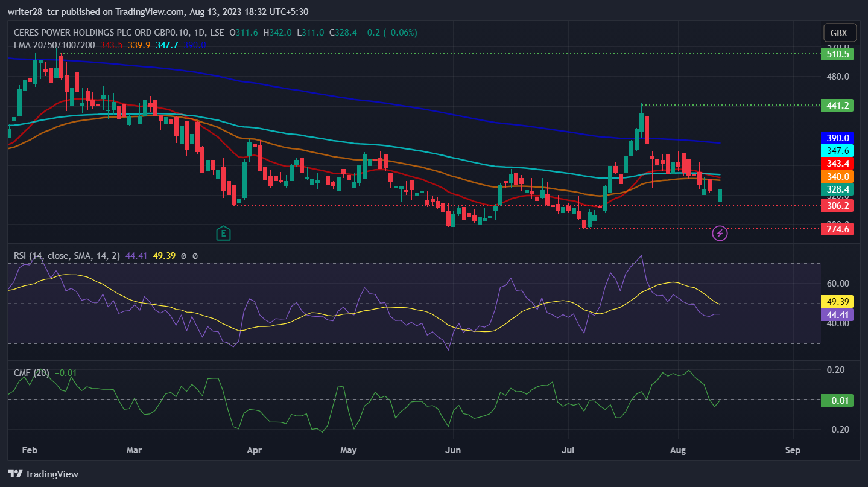Click the RSI 60.00 axis tick
The height and width of the screenshot is (487, 868).
tap(838, 284)
